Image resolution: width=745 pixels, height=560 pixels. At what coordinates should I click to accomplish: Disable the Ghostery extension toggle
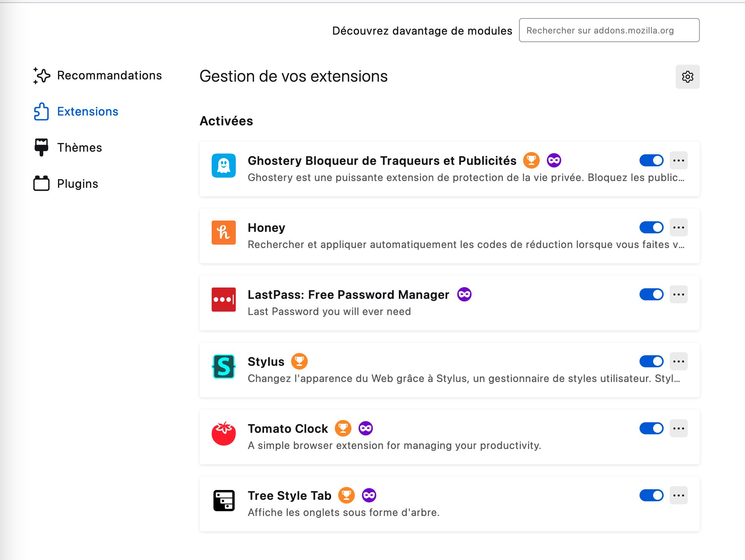[x=652, y=160]
